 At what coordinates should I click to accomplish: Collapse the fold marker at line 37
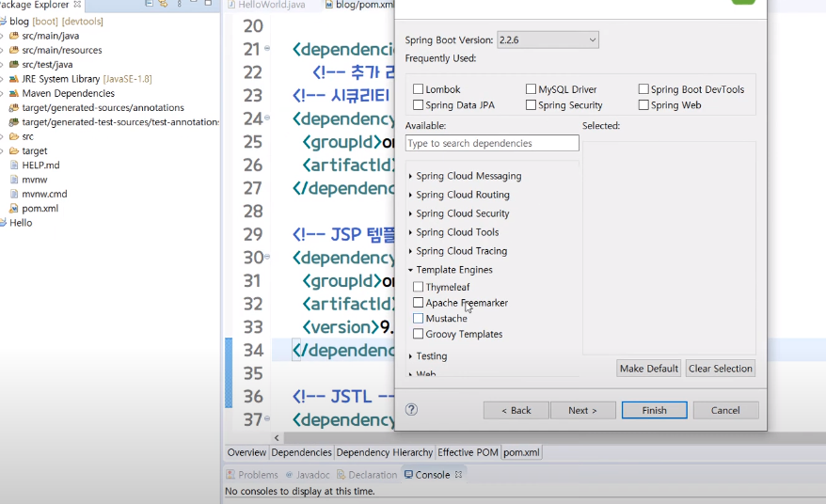pos(267,418)
